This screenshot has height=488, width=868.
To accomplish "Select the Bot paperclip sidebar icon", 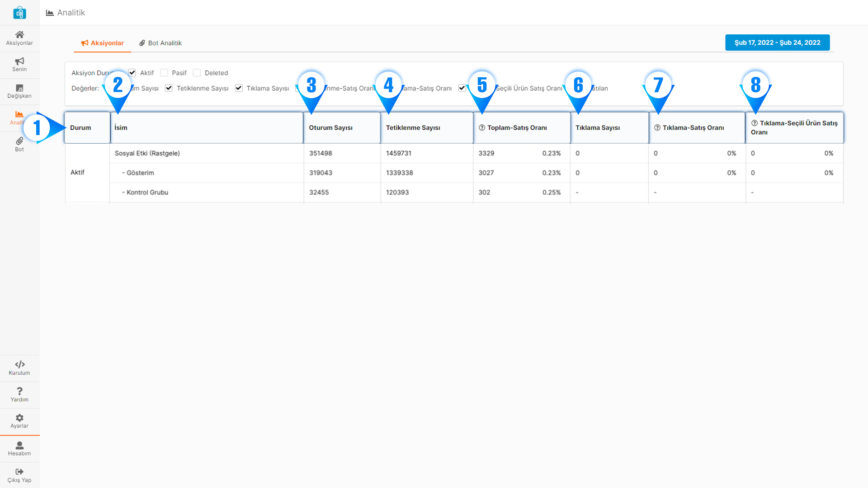I will (x=19, y=141).
